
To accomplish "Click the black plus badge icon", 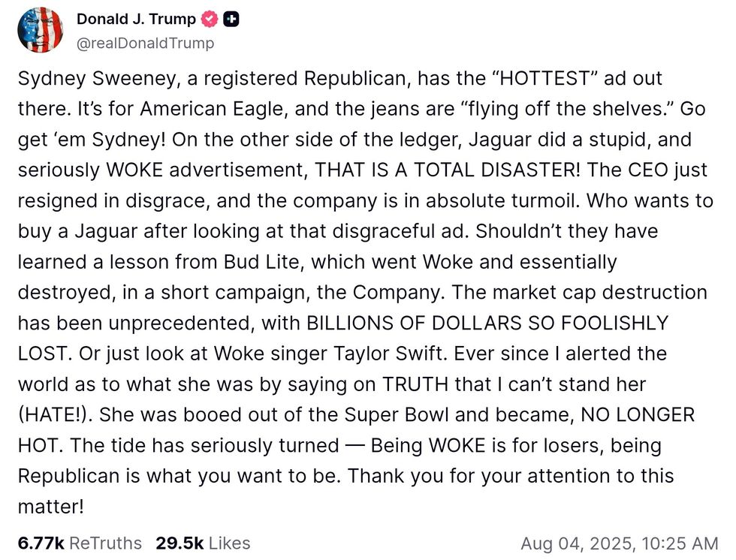I will click(232, 20).
